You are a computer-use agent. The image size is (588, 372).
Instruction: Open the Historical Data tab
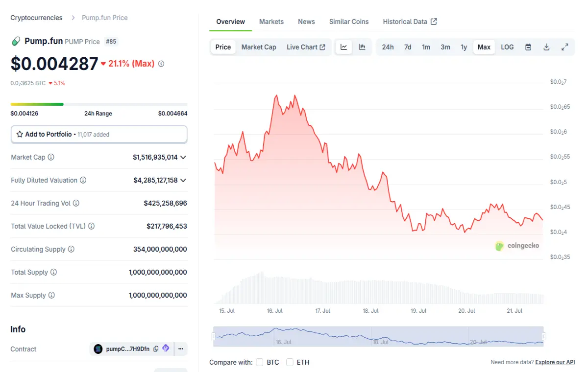click(410, 22)
